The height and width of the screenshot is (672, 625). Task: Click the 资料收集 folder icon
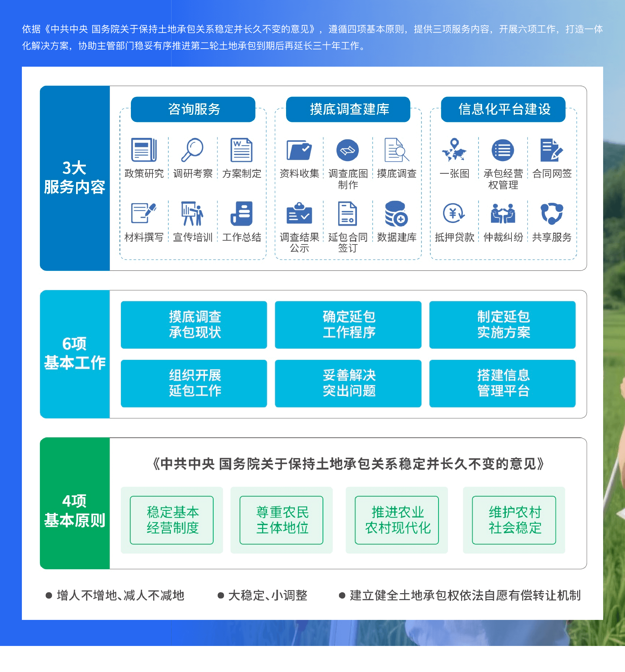coord(299,150)
